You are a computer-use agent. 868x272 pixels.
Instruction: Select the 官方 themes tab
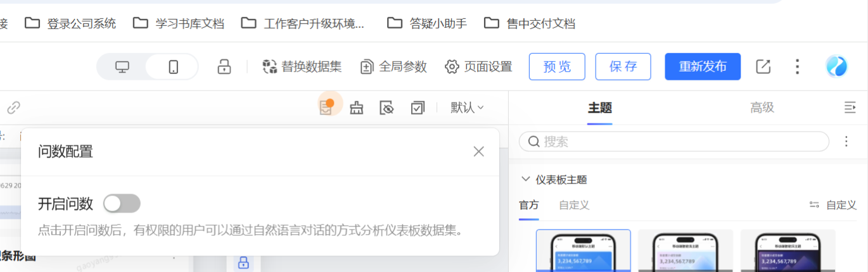point(529,205)
